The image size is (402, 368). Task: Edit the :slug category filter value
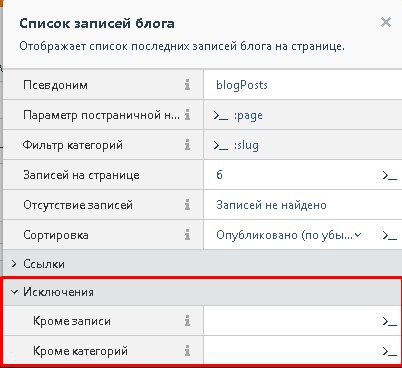246,145
